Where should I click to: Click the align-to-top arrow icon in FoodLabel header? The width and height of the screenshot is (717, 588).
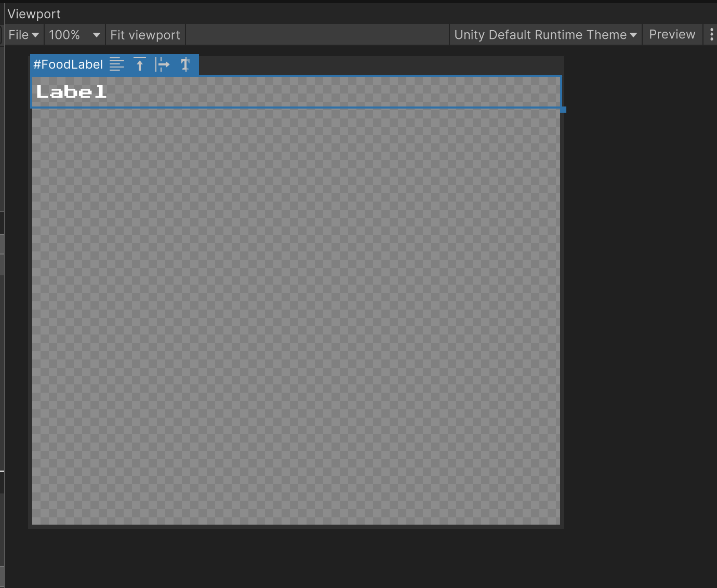[x=140, y=64]
